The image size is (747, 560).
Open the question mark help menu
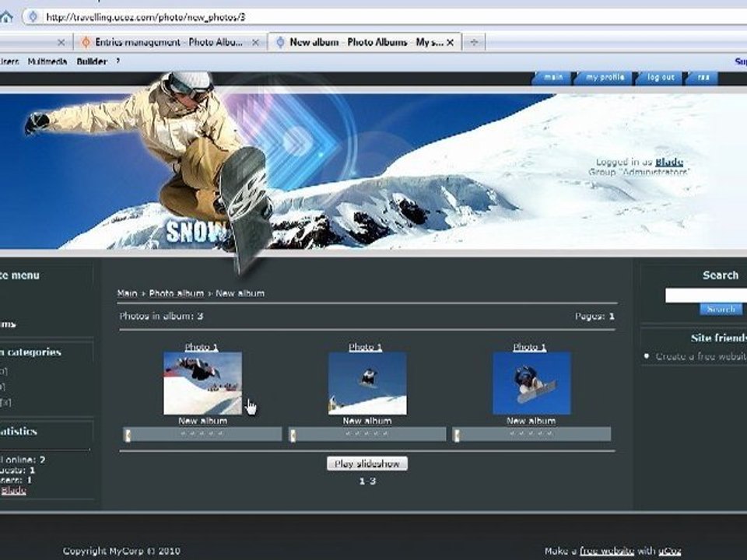117,61
